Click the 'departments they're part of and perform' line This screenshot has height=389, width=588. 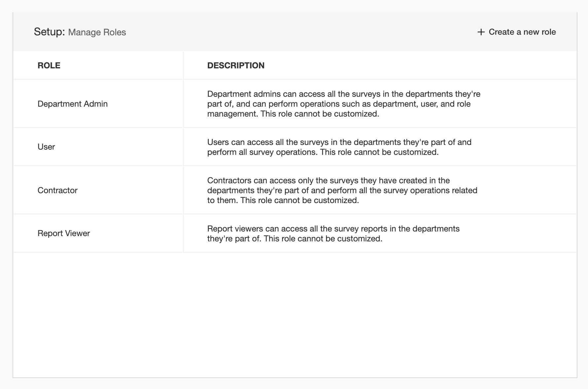[x=342, y=191]
